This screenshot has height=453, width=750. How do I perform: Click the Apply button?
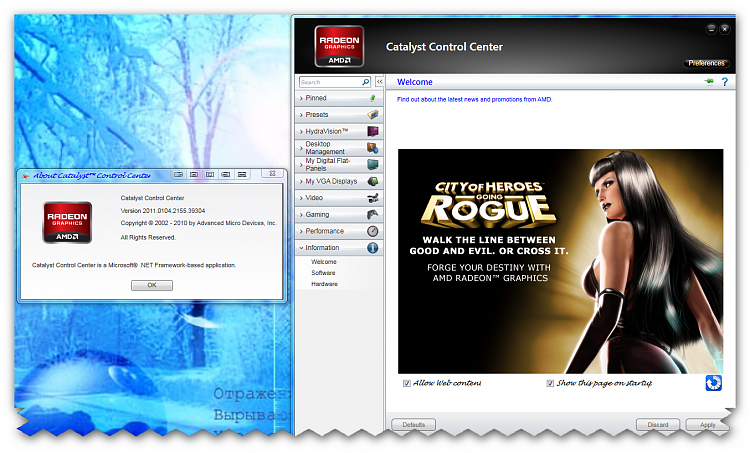(708, 425)
